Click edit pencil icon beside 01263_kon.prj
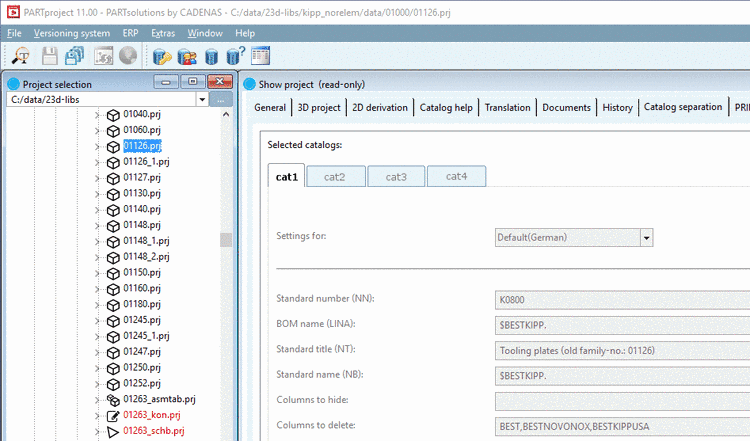This screenshot has width=750, height=441. click(113, 416)
